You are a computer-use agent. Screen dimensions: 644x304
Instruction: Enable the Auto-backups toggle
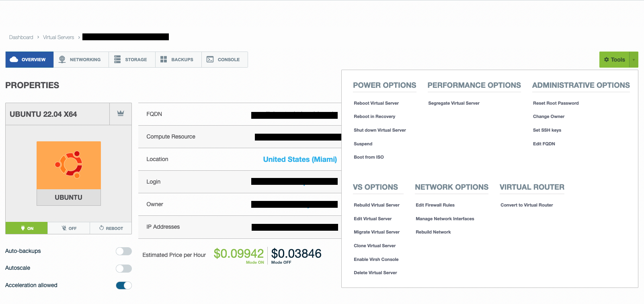pos(123,251)
